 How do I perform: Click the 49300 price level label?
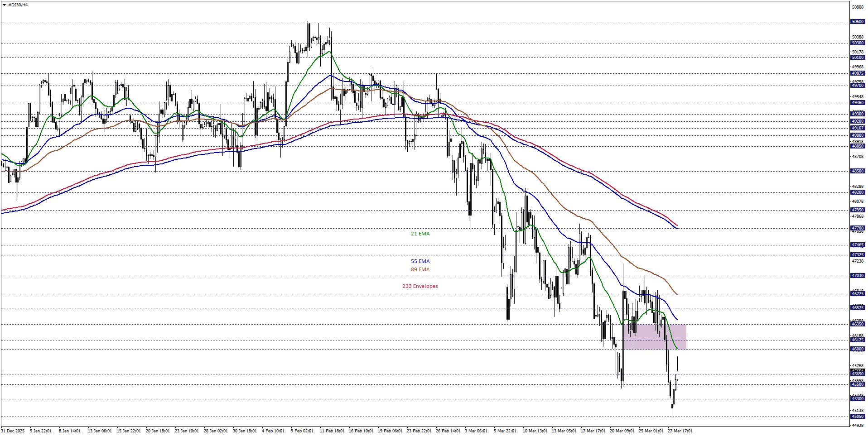click(x=858, y=114)
